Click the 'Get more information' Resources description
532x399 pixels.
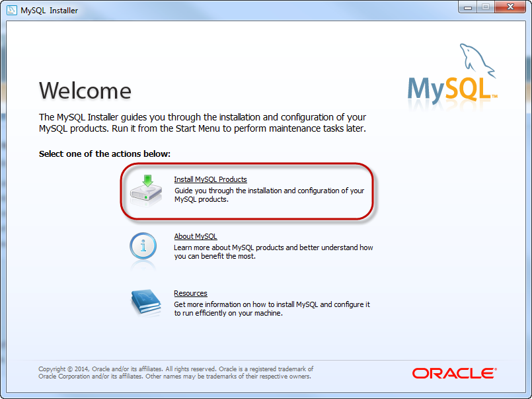tap(272, 308)
